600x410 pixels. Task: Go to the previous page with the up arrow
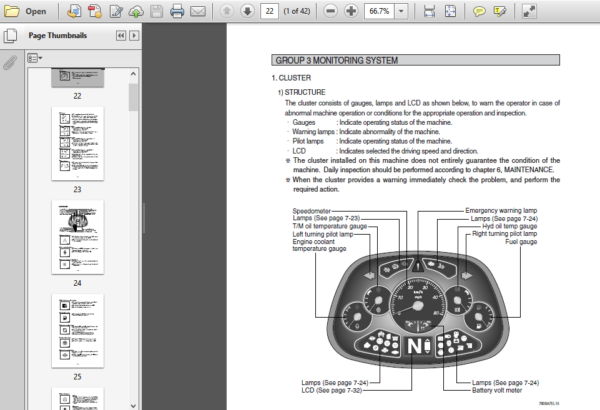tap(227, 11)
